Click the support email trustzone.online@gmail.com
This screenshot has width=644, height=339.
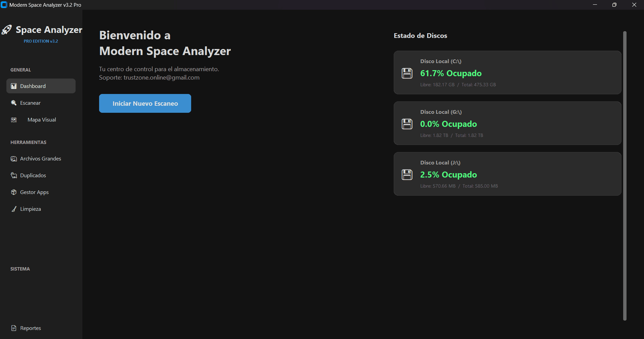coord(161,77)
